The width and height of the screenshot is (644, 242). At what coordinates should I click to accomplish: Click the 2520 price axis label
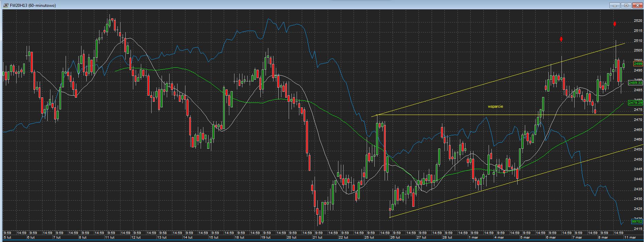pyautogui.click(x=638, y=21)
